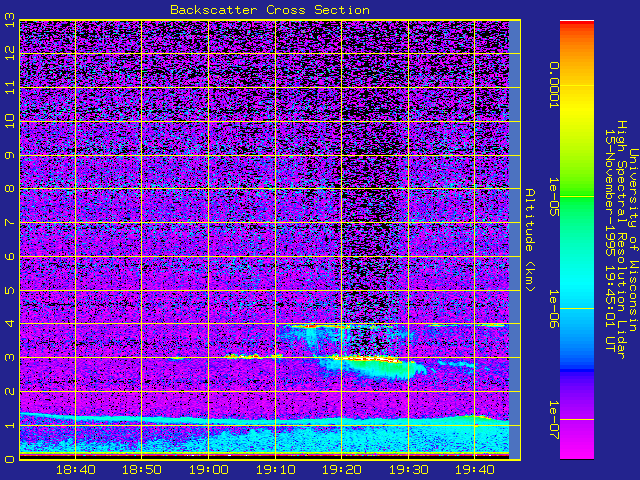Click the 19:30 time axis label
Image resolution: width=640 pixels, height=480 pixels.
[x=408, y=470]
